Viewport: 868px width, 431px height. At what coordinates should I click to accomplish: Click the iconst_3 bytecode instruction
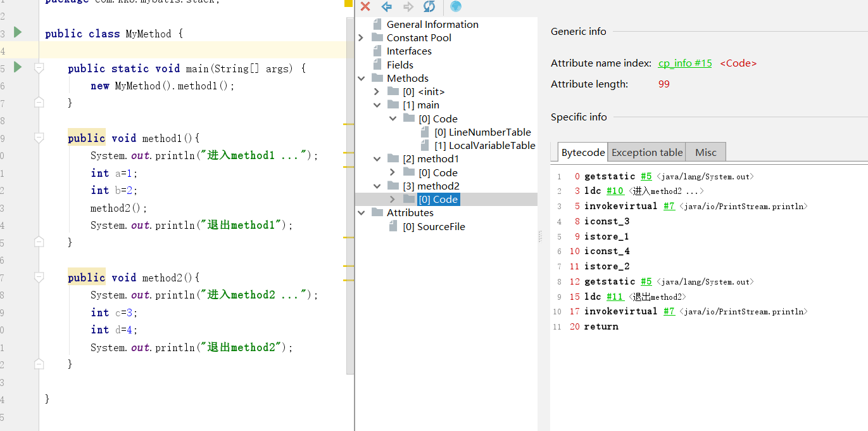pyautogui.click(x=607, y=221)
